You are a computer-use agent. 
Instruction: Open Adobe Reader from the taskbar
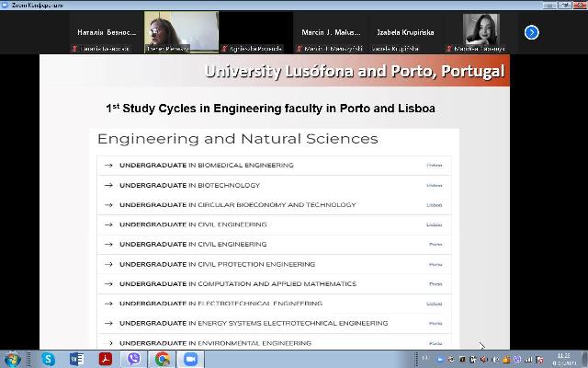(x=106, y=360)
